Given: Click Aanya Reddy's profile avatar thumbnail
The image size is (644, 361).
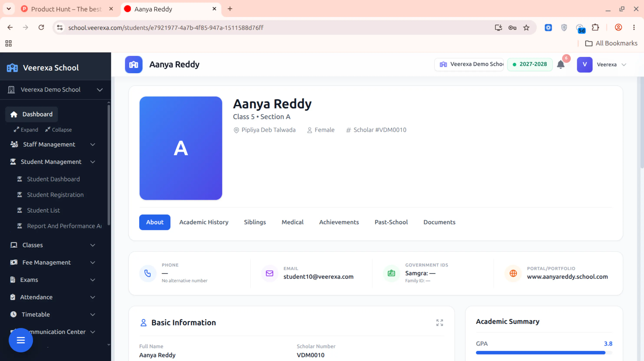Looking at the screenshot, I should pyautogui.click(x=181, y=148).
